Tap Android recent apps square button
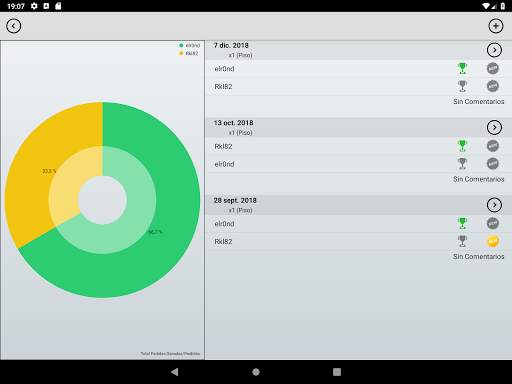This screenshot has width=512, height=384. (x=337, y=372)
